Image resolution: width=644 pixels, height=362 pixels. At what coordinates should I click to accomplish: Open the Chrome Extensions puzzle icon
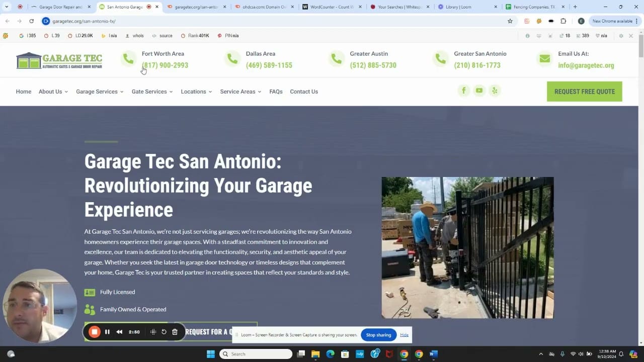(563, 21)
